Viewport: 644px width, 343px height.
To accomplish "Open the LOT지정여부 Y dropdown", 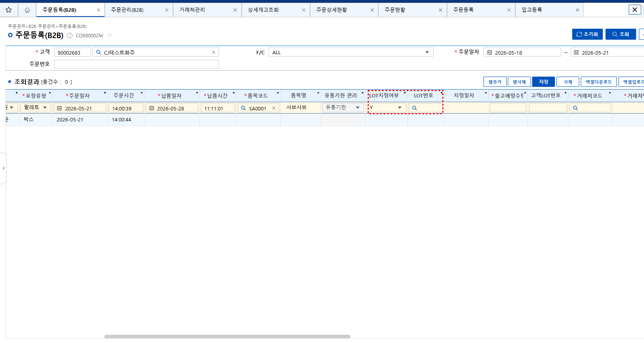I will pyautogui.click(x=387, y=108).
